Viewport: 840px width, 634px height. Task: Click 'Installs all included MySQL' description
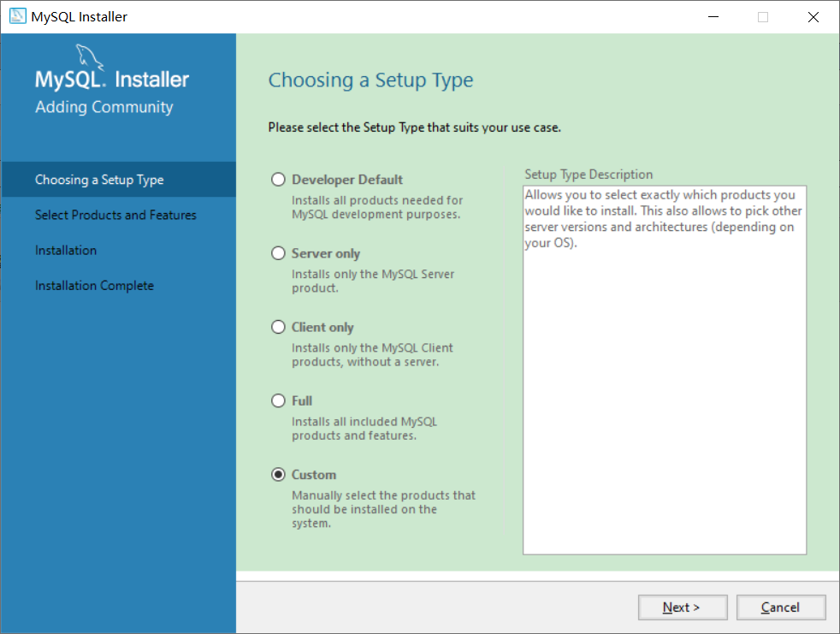pyautogui.click(x=364, y=428)
